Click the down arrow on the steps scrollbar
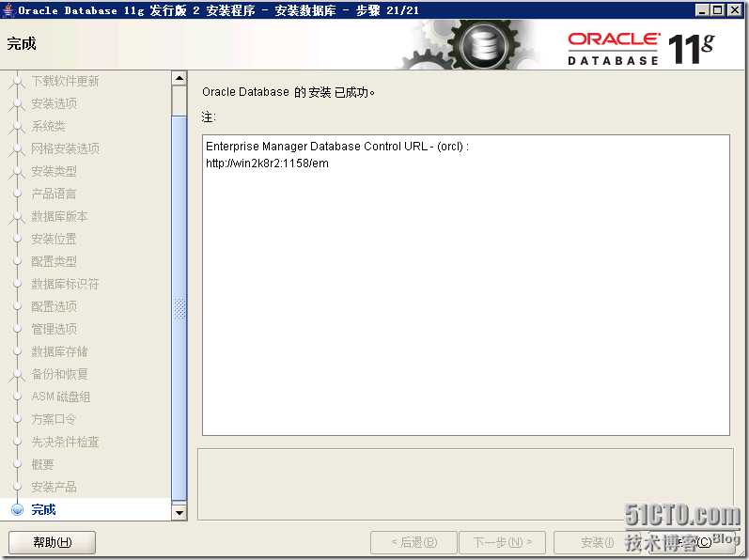Image resolution: width=749 pixels, height=560 pixels. coord(179,513)
